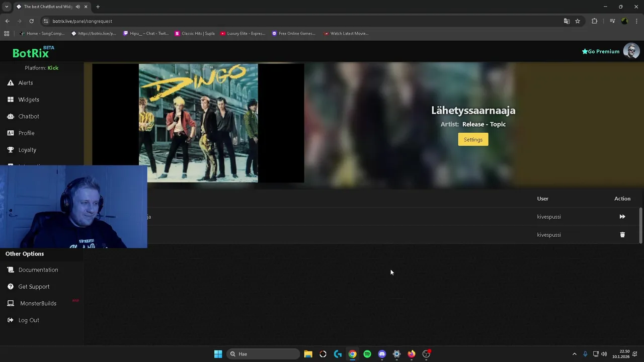Click the Go Premium link
The width and height of the screenshot is (644, 362).
coord(601,51)
